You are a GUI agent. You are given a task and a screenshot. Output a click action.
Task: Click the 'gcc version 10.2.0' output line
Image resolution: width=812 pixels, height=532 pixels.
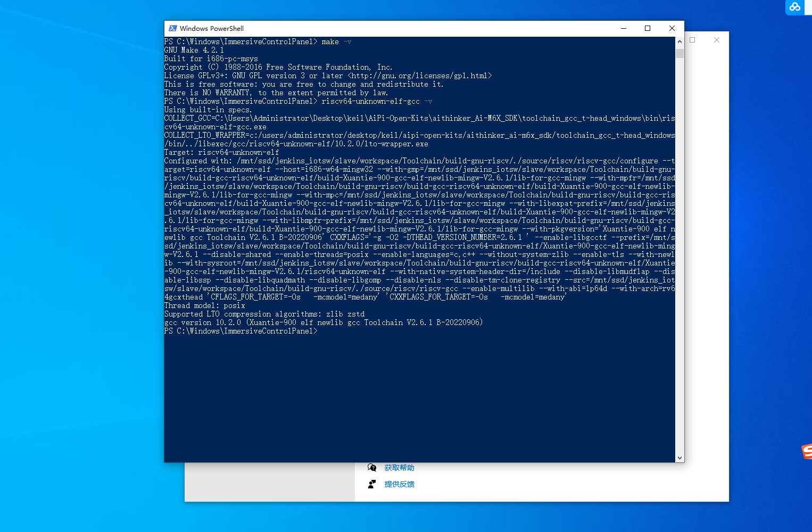(x=324, y=322)
